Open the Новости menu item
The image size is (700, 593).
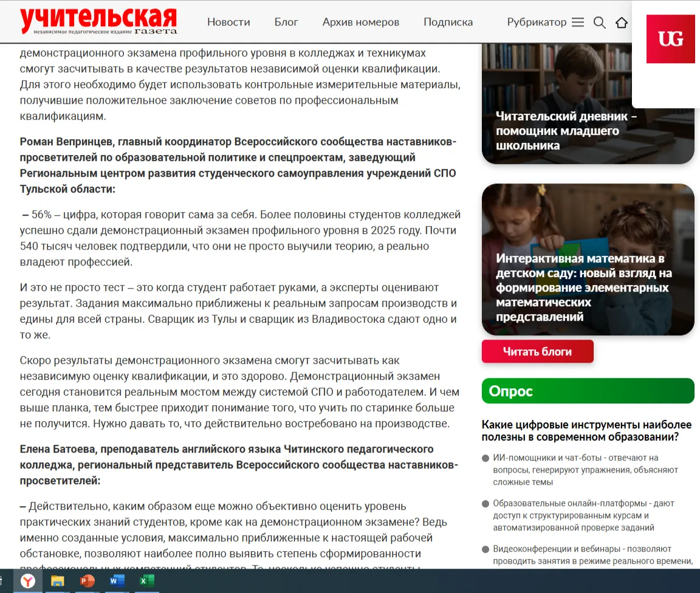pos(228,22)
